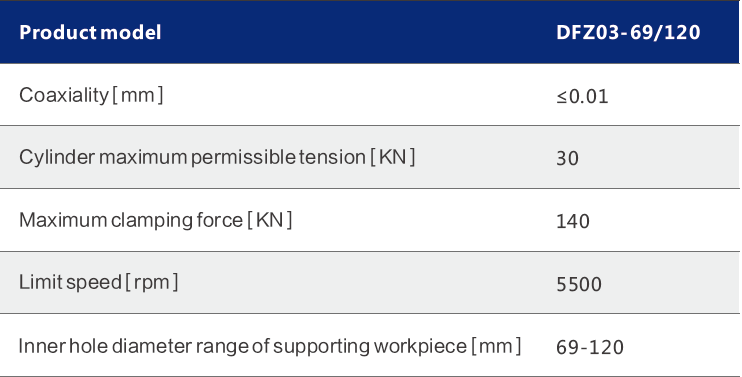The image size is (742, 377).
Task: Select the ≤0.01 coaxiality value
Action: coord(582,96)
